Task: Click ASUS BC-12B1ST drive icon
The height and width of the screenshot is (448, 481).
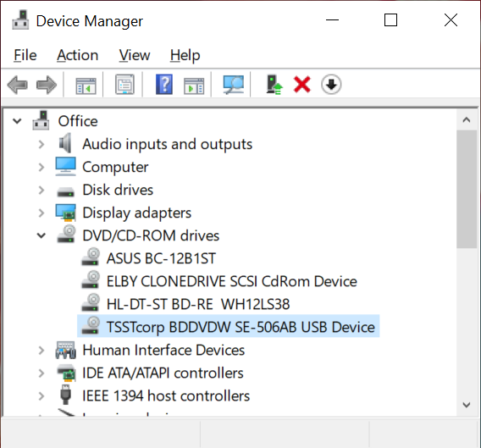Action: pos(91,257)
